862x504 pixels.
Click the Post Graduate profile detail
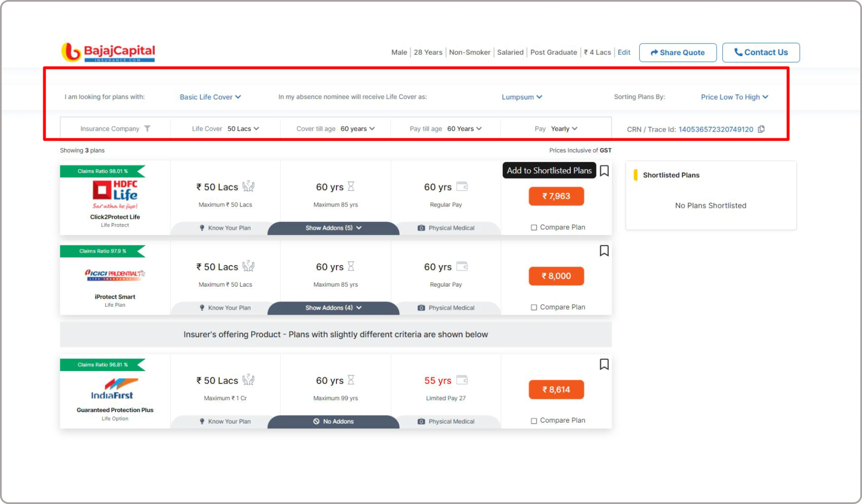[553, 52]
